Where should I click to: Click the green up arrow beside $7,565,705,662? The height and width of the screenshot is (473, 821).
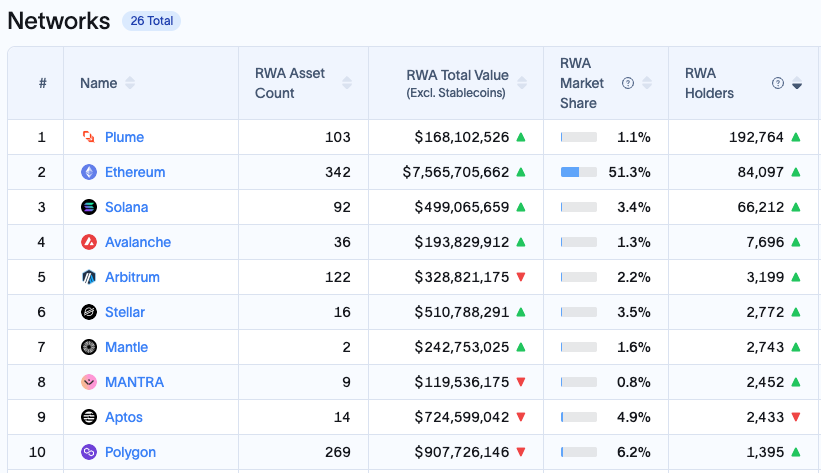pyautogui.click(x=521, y=172)
